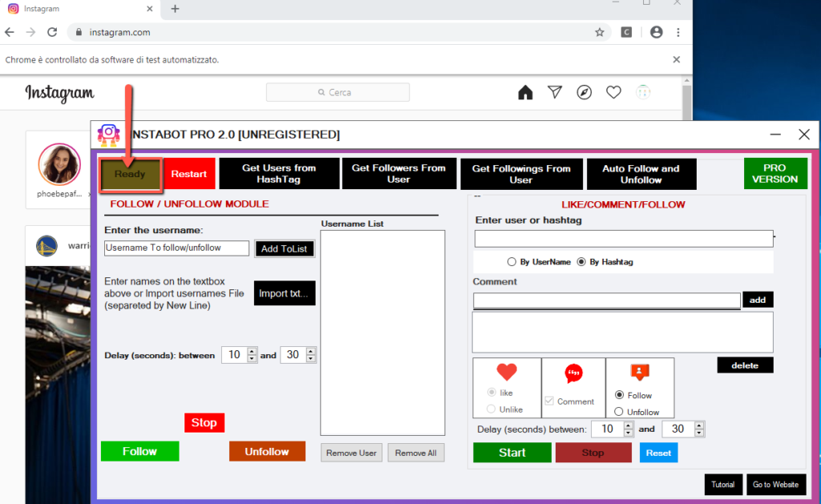821x504 pixels.
Task: Close the Instabot Pro window
Action: (x=804, y=135)
